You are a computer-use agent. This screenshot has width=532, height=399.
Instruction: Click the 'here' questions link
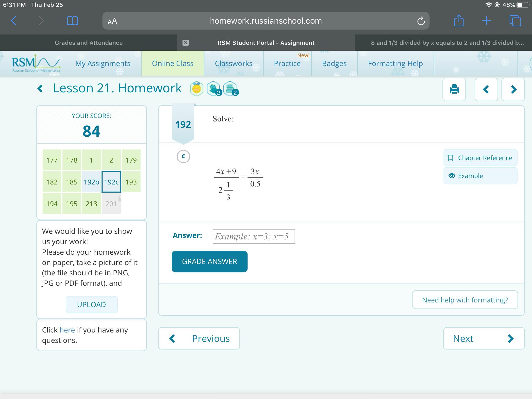[x=67, y=330]
